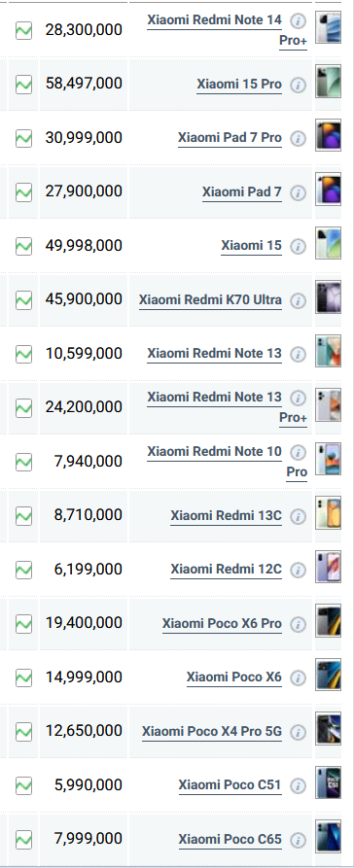Image resolution: width=354 pixels, height=868 pixels.
Task: Show price trend chart for Xiaomi Redmi 13C
Action: pyautogui.click(x=23, y=516)
